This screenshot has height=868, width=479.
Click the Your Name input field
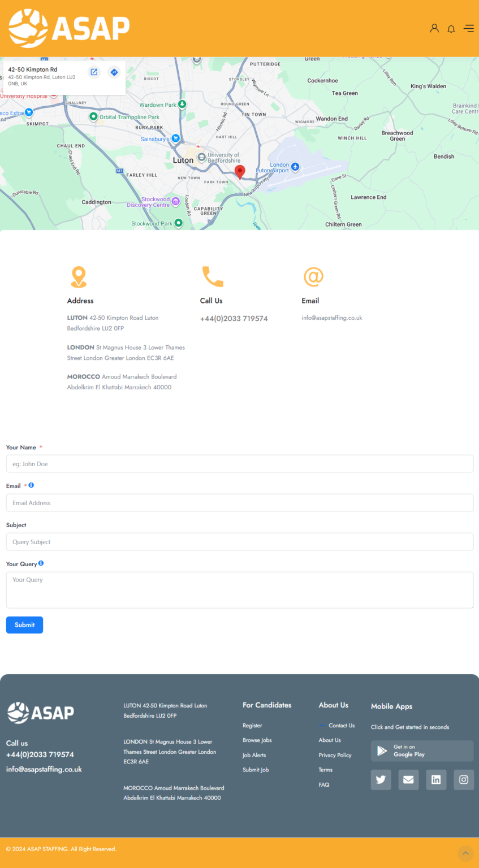(x=239, y=464)
